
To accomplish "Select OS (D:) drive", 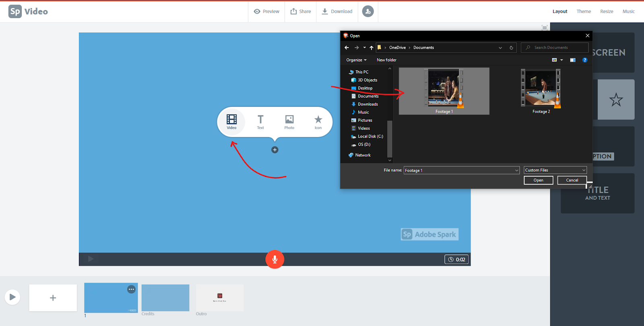I will click(x=361, y=144).
